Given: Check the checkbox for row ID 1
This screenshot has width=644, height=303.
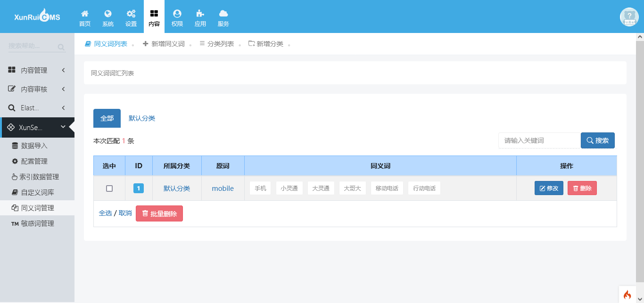Looking at the screenshot, I should [109, 188].
